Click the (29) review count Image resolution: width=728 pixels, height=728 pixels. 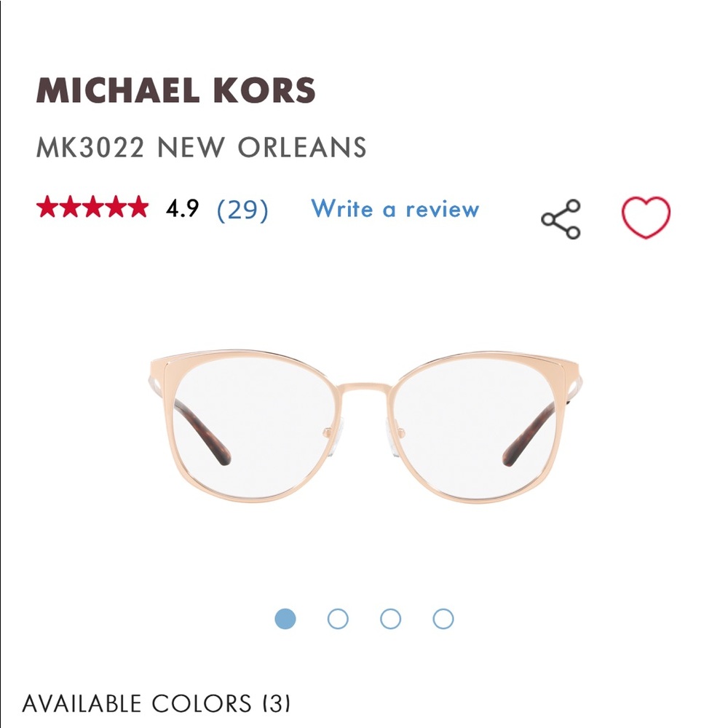pyautogui.click(x=242, y=210)
